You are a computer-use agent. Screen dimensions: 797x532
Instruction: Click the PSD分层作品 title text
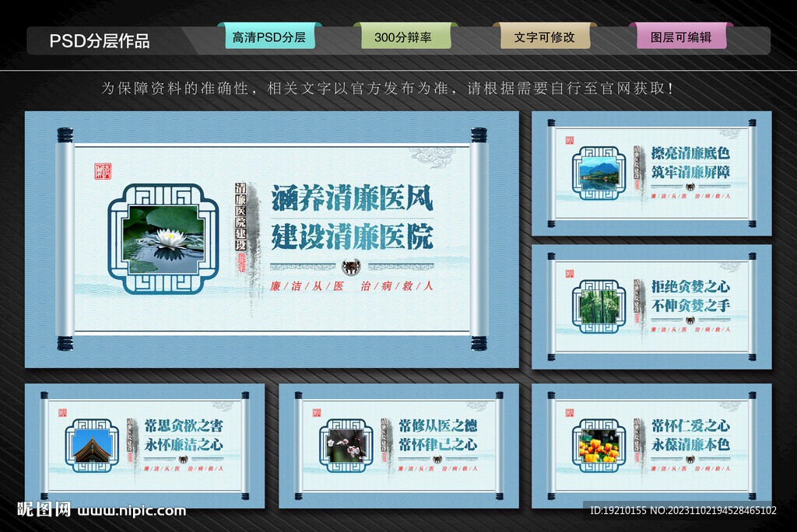[x=100, y=40]
